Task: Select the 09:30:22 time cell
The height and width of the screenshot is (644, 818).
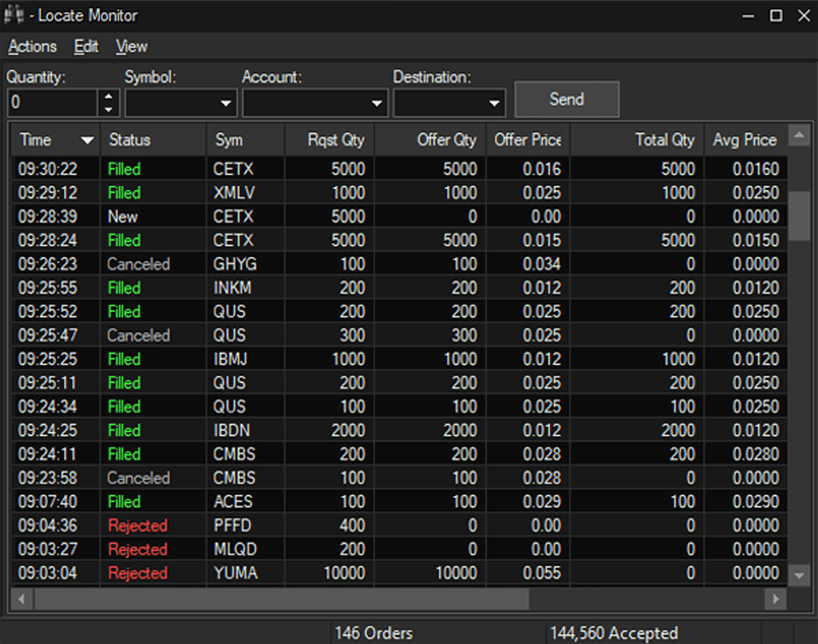Action: pyautogui.click(x=56, y=169)
